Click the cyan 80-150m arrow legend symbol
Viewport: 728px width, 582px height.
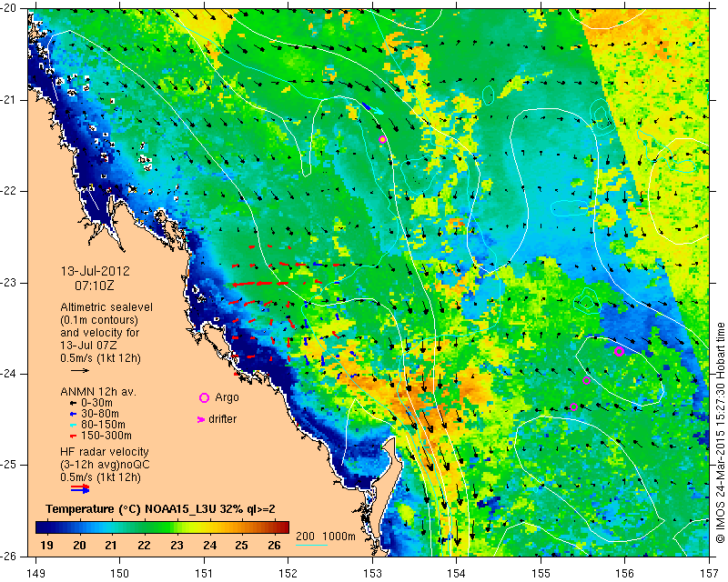[x=73, y=425]
